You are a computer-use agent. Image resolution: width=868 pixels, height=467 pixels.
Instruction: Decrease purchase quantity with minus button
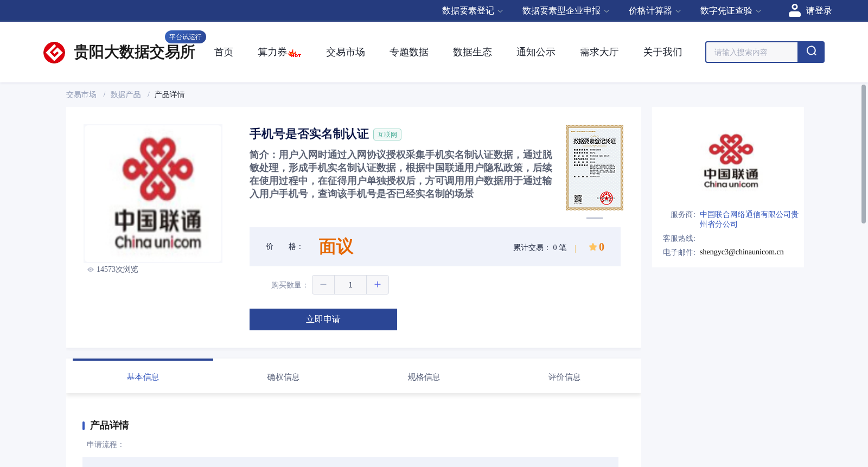pos(323,285)
